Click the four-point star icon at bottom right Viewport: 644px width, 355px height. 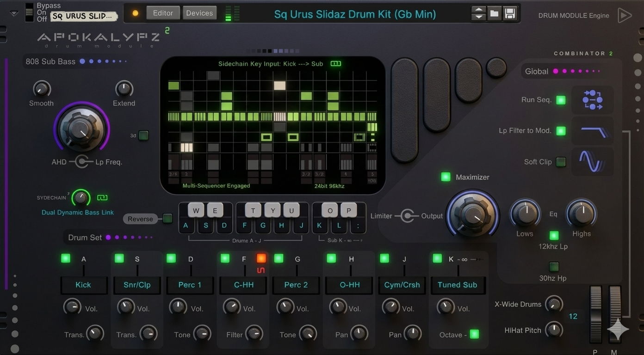tap(618, 330)
